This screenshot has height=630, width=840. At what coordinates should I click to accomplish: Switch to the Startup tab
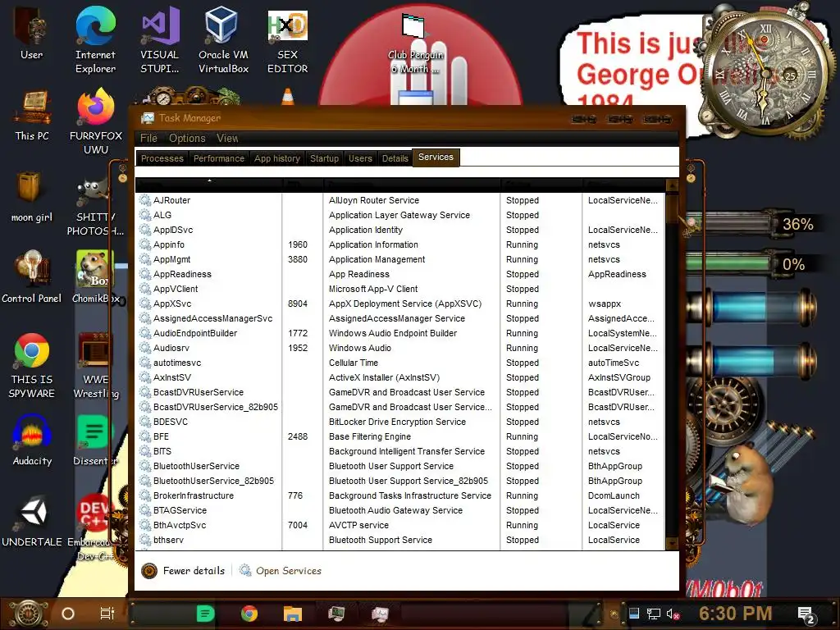click(x=324, y=158)
